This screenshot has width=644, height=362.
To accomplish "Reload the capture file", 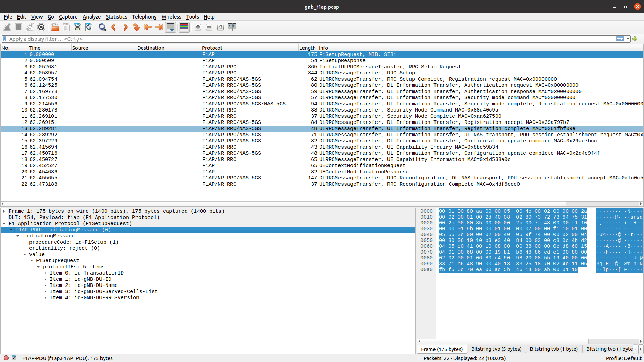I will point(89,27).
